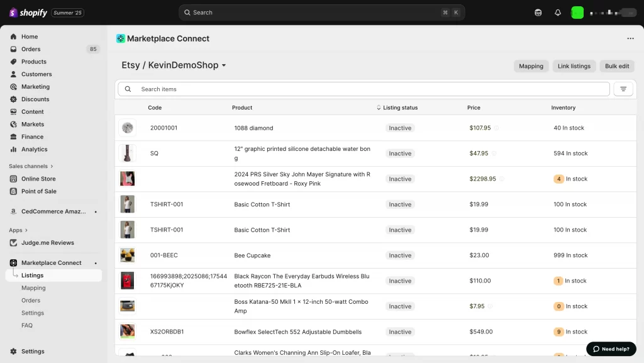644x363 pixels.
Task: Open the filter icon beside search items
Action: pos(623,89)
